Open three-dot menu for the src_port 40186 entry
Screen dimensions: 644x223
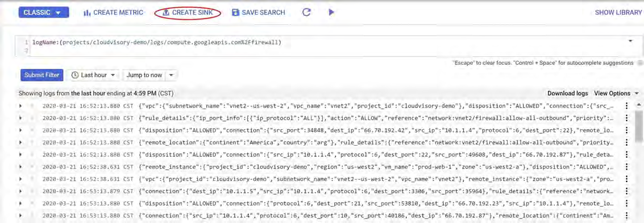pos(627,215)
